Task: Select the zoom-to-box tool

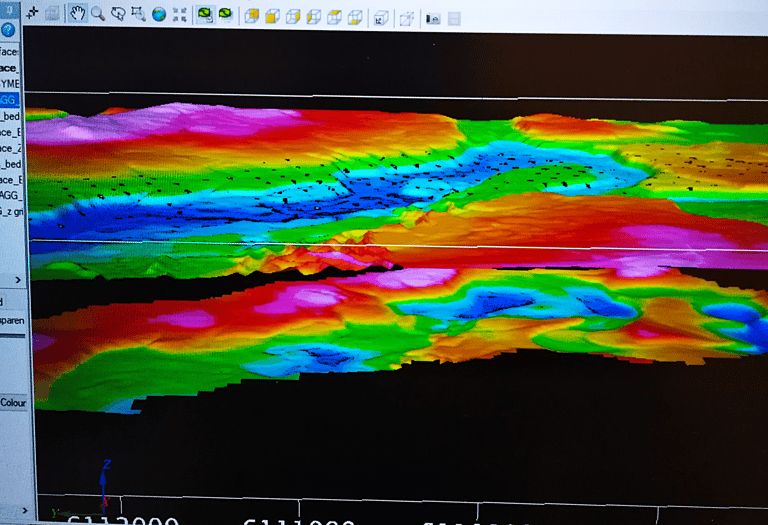Action: coord(139,14)
